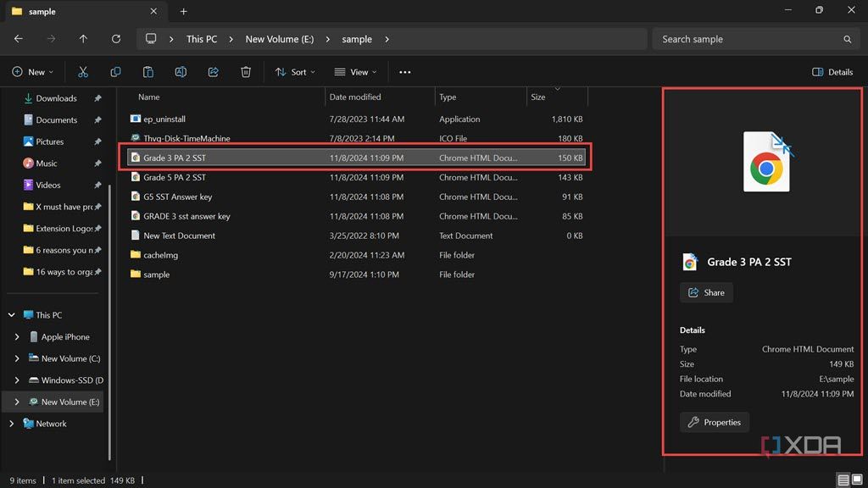The image size is (868, 488).
Task: Expand the New Volume (E:) node
Action: [x=17, y=402]
